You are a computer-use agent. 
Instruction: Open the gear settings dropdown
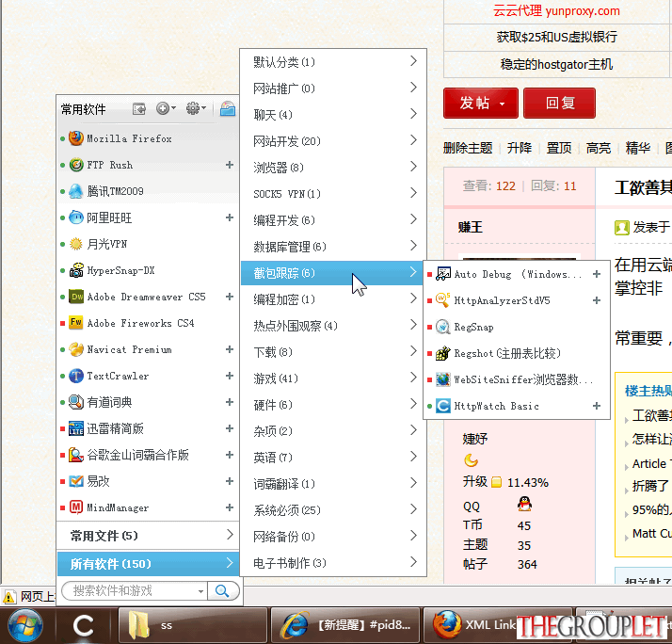pos(196,108)
